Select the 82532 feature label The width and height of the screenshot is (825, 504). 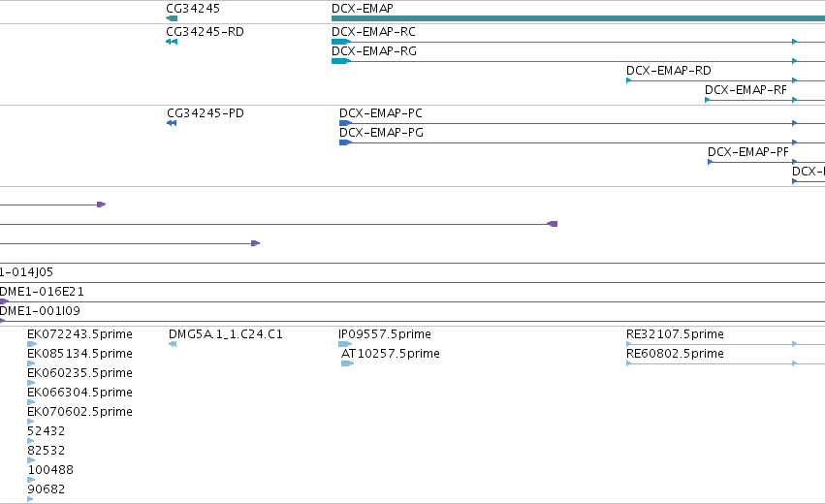[47, 451]
